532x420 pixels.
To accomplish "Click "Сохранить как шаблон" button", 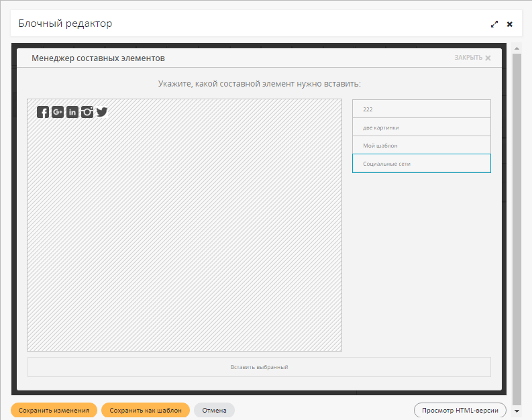I will tap(146, 410).
